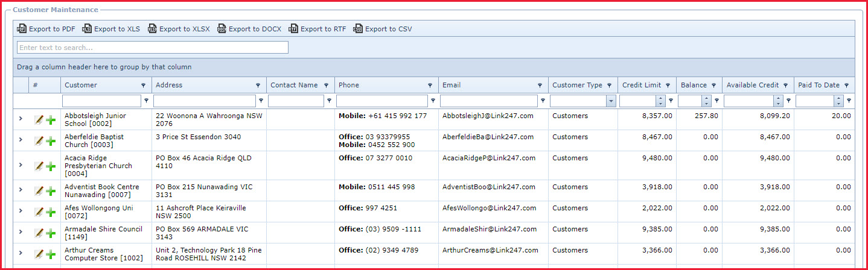Edit Aberfeldie Baptist Church with pencil icon
This screenshot has height=270, width=868.
pos(39,140)
